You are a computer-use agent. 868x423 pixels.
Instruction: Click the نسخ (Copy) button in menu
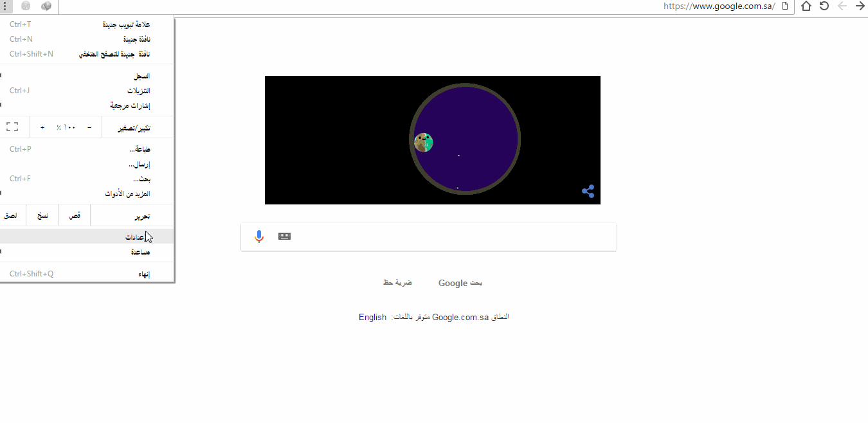pos(42,216)
